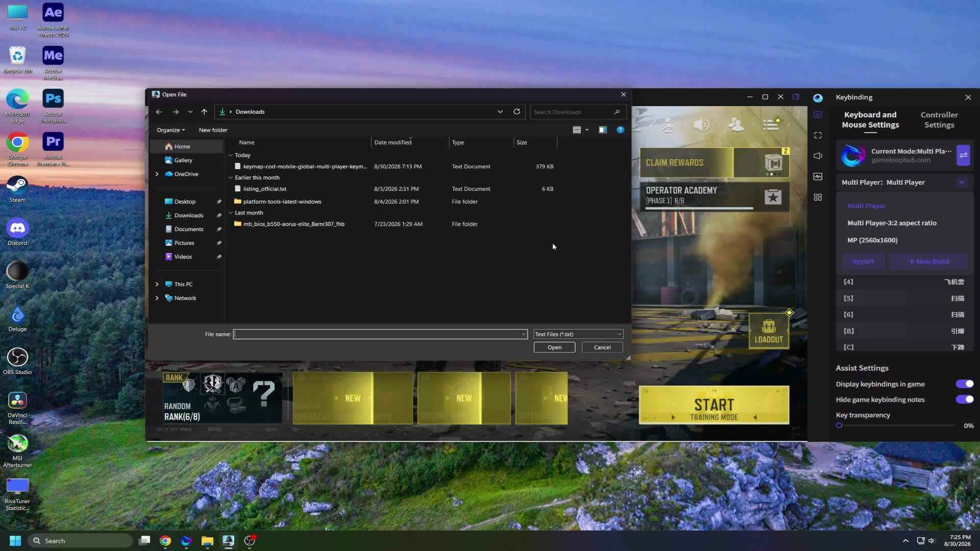This screenshot has width=980, height=551.
Task: Click Claim Rewards banner in game
Action: [x=714, y=163]
